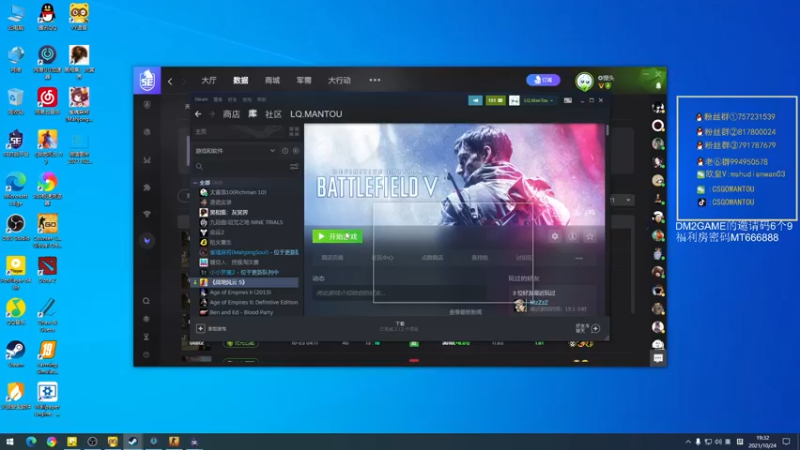
Task: Open Steam menu in Steam window
Action: pos(201,99)
